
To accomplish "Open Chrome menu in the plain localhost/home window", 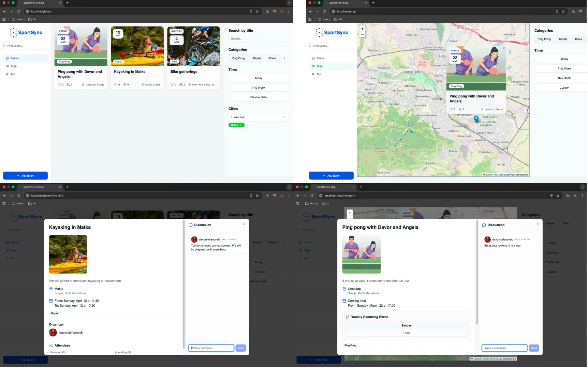I will click(x=289, y=12).
